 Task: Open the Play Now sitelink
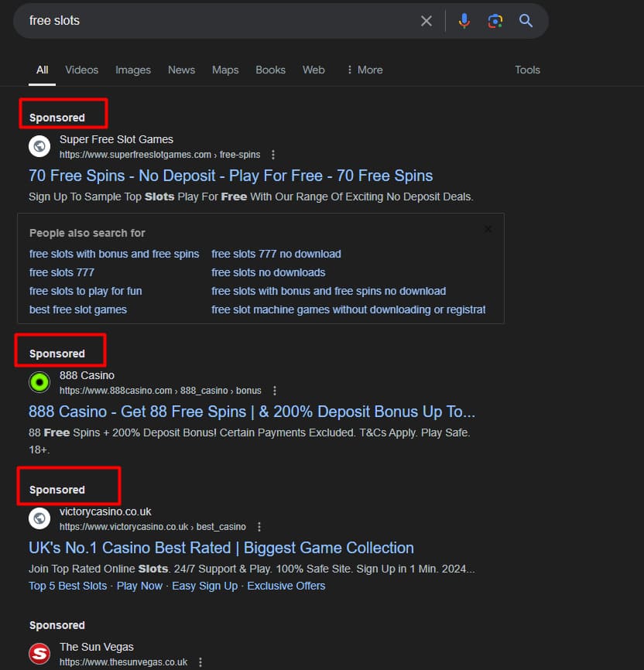click(x=139, y=586)
